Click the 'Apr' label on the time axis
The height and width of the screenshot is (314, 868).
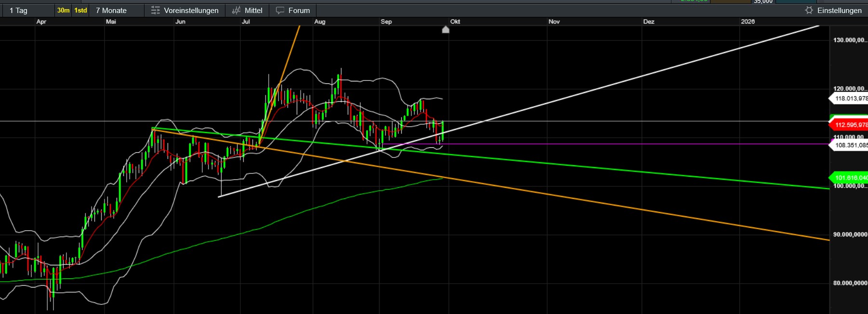(x=41, y=22)
